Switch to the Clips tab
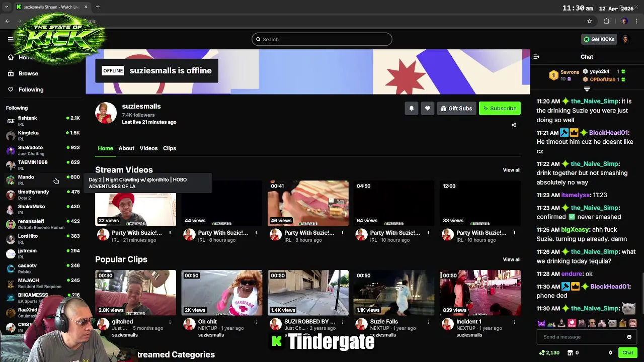 click(170, 148)
